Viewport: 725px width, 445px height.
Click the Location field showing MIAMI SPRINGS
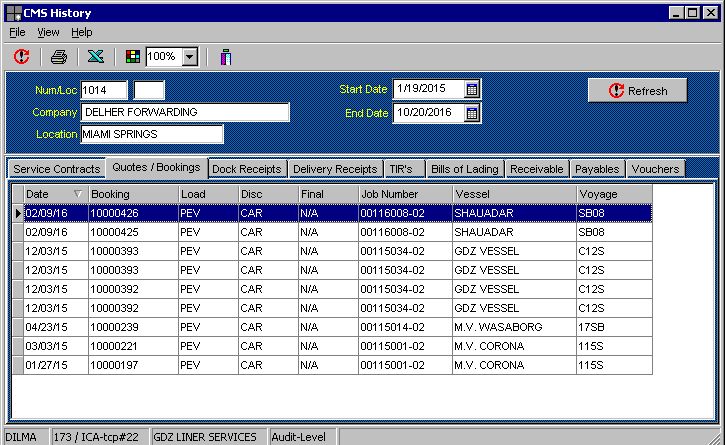coord(152,134)
